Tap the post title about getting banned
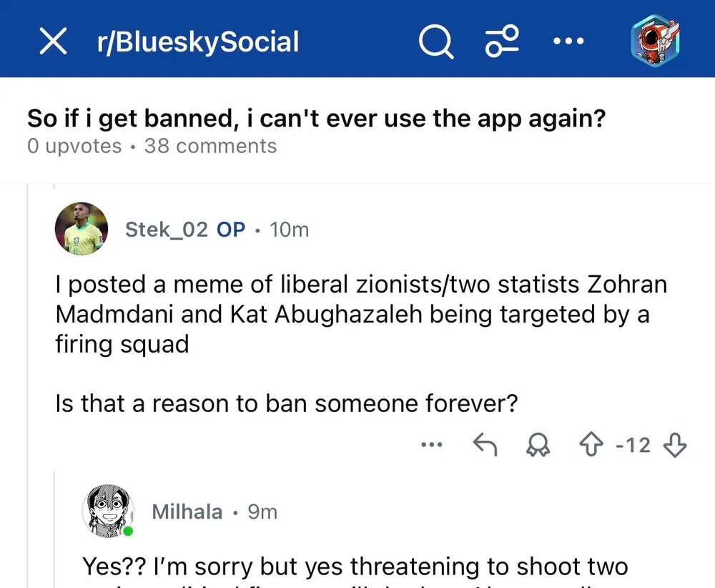This screenshot has width=715, height=588. point(316,118)
